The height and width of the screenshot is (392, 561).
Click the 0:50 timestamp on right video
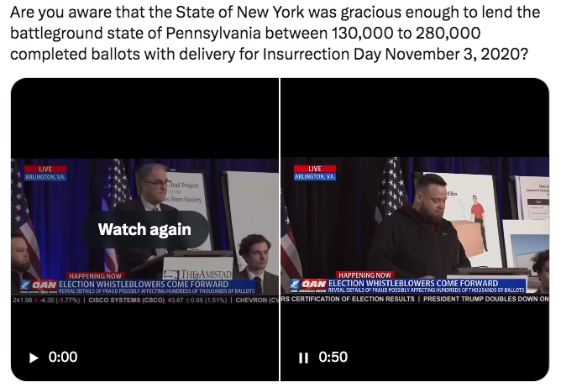333,357
